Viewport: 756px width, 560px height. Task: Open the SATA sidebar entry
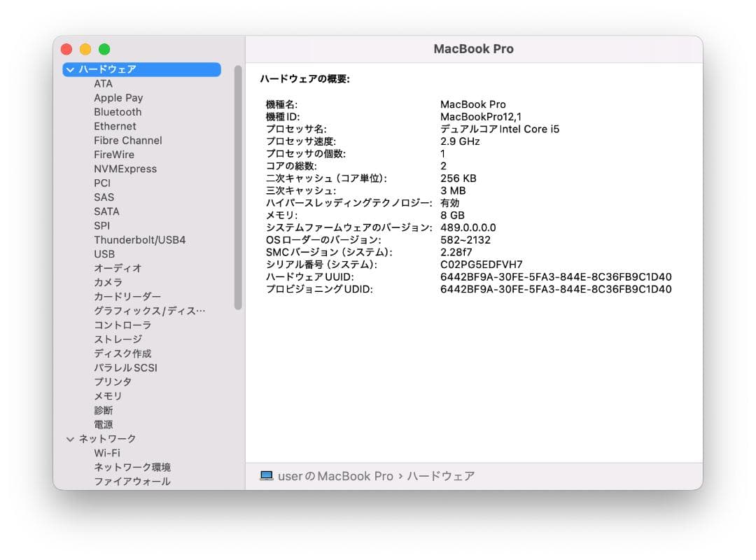coord(106,211)
